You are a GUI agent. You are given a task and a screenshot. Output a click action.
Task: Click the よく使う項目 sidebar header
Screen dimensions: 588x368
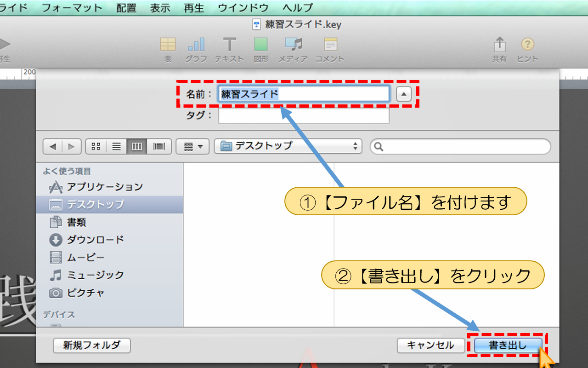[67, 172]
